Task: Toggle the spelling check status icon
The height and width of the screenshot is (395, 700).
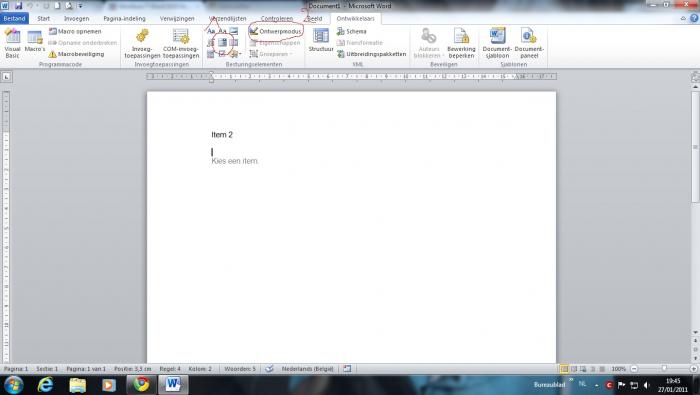Action: pyautogui.click(x=269, y=369)
